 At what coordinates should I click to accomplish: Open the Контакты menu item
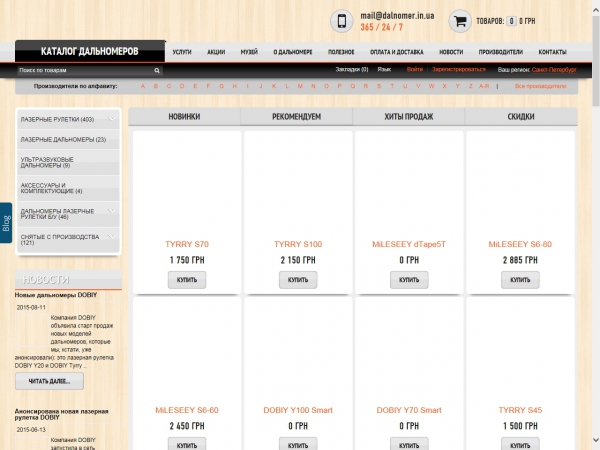pyautogui.click(x=553, y=52)
